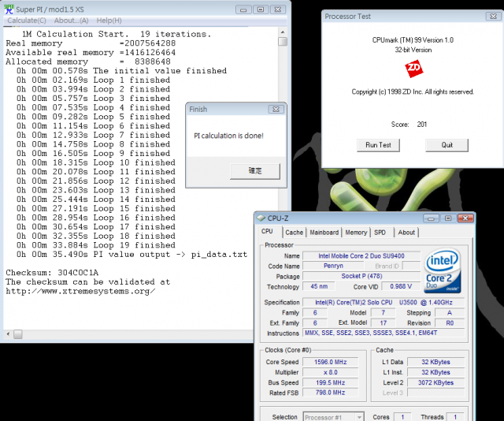Click the xtremesystems.org URL line
The image size is (504, 421).
(x=80, y=291)
